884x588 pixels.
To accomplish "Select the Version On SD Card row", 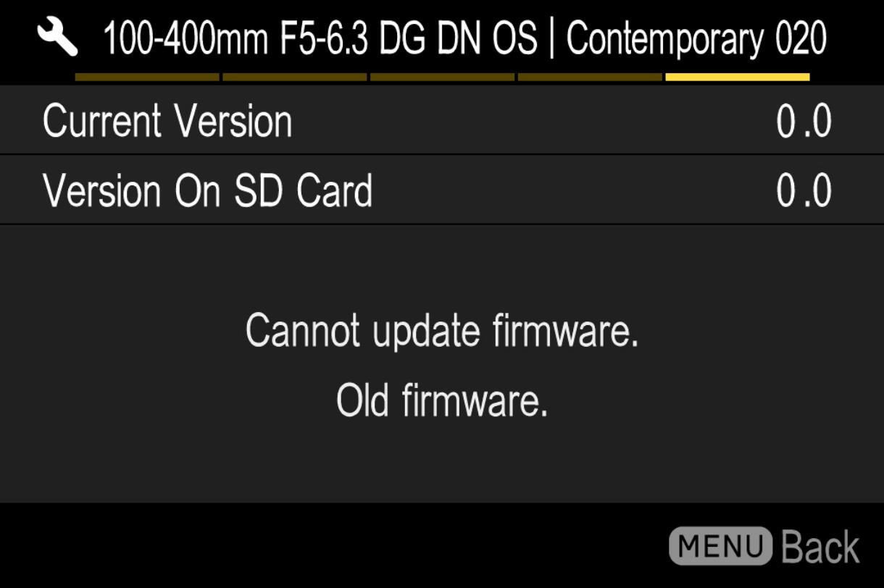I will 442,190.
